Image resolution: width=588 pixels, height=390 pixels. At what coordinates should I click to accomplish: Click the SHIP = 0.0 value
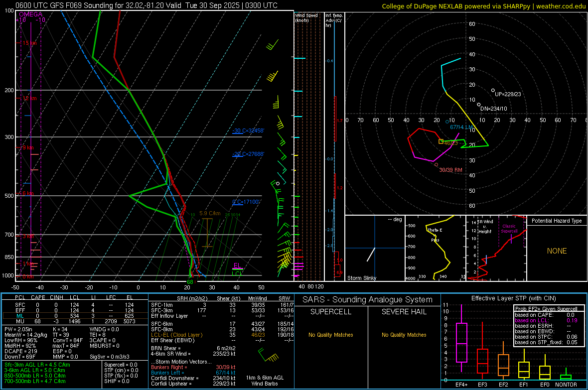pyautogui.click(x=117, y=381)
